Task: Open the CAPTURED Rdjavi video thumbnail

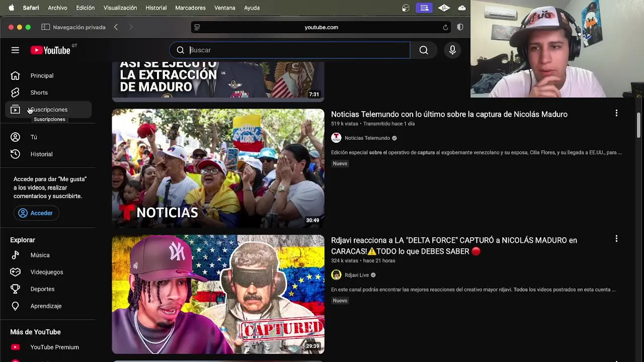Action: pyautogui.click(x=218, y=294)
